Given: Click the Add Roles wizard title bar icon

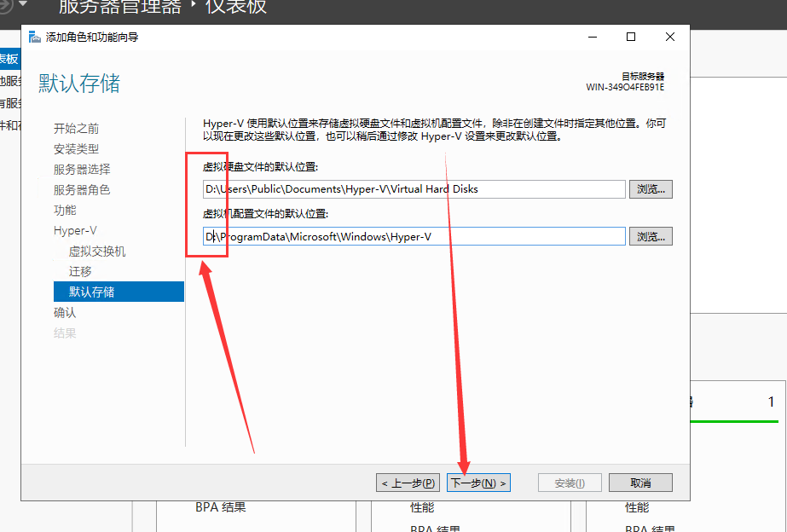Looking at the screenshot, I should tap(34, 38).
